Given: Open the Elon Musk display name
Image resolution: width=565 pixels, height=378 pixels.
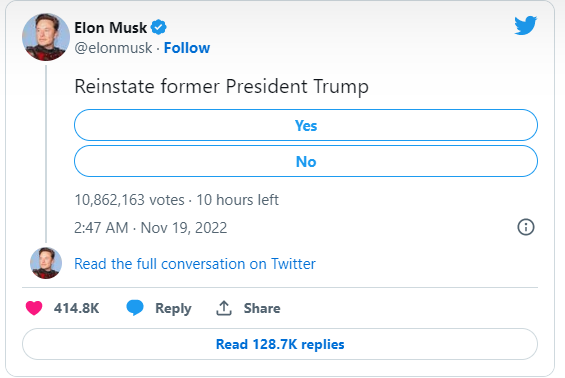Looking at the screenshot, I should click(x=111, y=28).
